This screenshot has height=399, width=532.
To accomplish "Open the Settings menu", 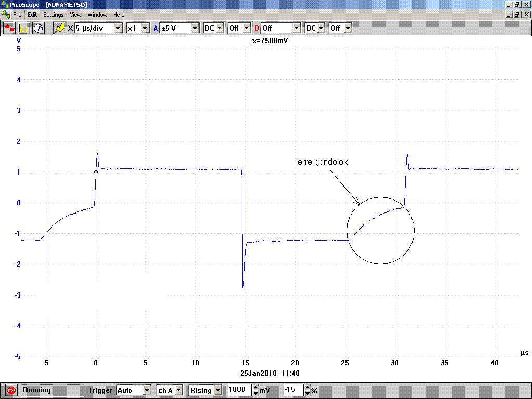I will coord(54,15).
